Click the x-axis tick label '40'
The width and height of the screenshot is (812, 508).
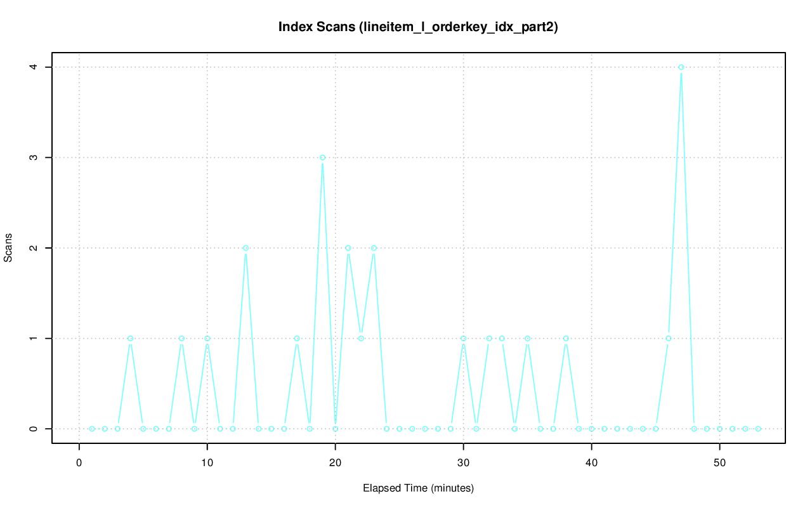591,462
